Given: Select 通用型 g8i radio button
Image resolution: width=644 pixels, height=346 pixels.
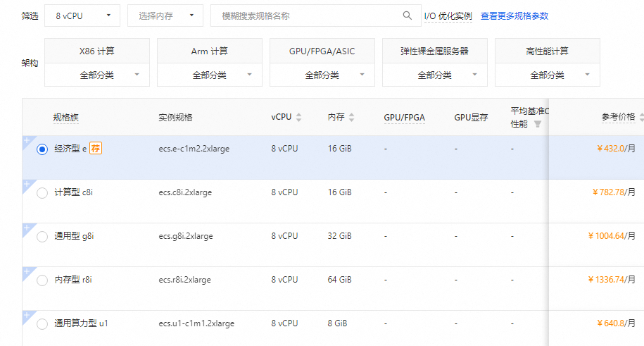Looking at the screenshot, I should [42, 237].
